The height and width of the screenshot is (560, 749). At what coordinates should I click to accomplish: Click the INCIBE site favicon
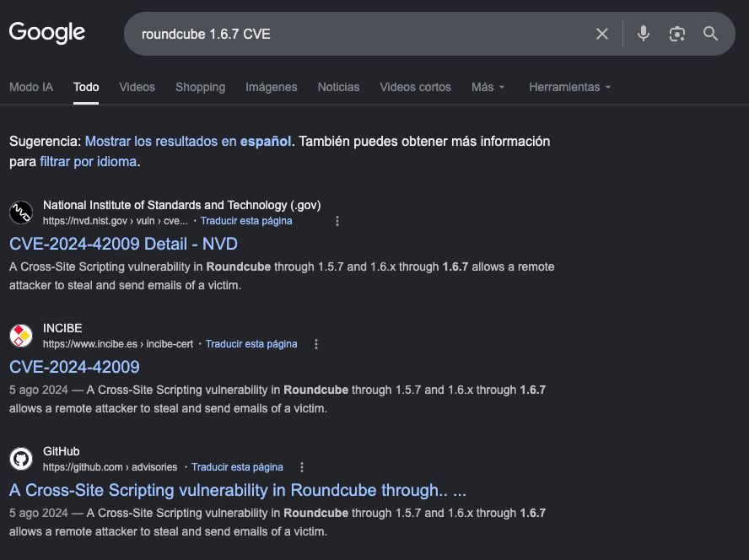(x=21, y=336)
